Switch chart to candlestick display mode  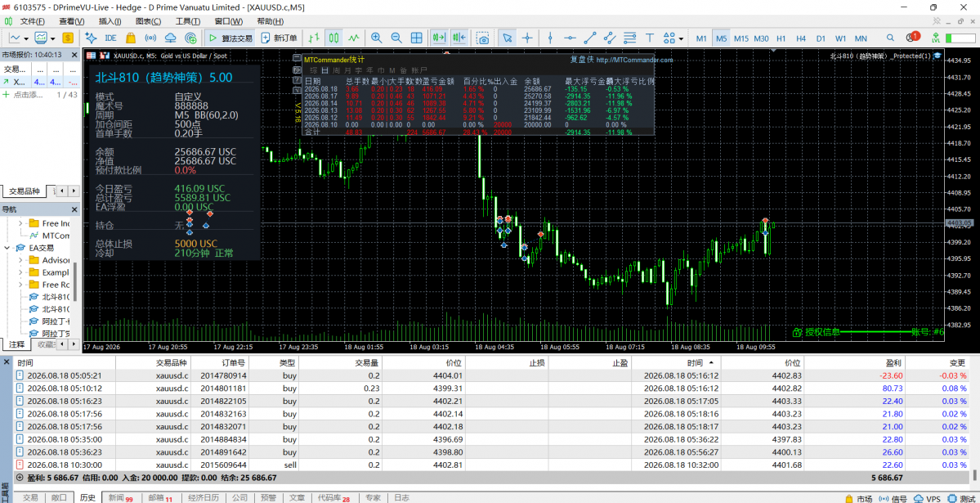[333, 38]
